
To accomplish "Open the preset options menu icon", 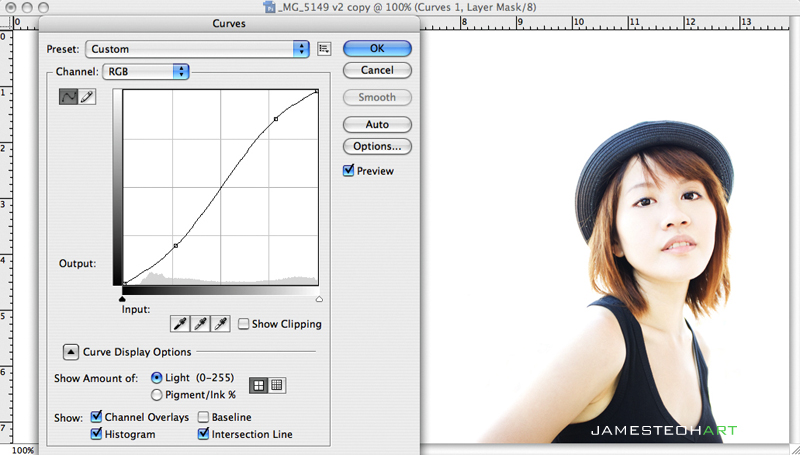I will point(324,49).
